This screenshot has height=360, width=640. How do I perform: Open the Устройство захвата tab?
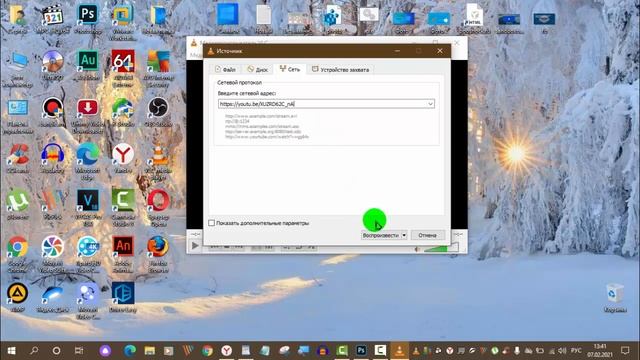(x=340, y=69)
